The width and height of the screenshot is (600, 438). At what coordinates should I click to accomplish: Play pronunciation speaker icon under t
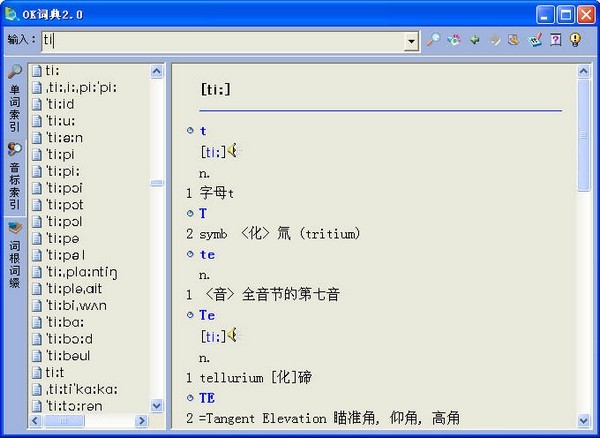click(232, 151)
